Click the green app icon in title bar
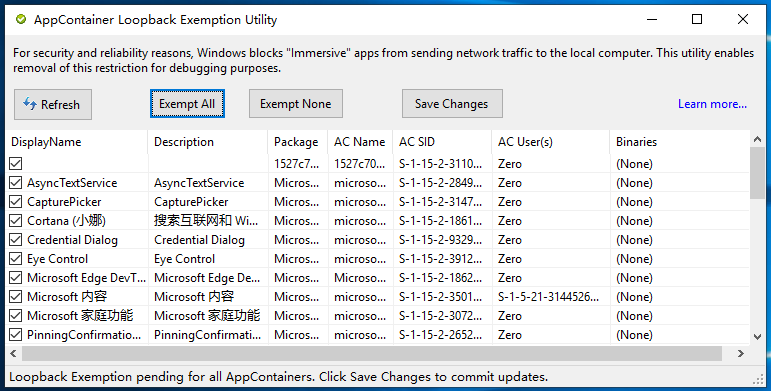 tap(21, 20)
